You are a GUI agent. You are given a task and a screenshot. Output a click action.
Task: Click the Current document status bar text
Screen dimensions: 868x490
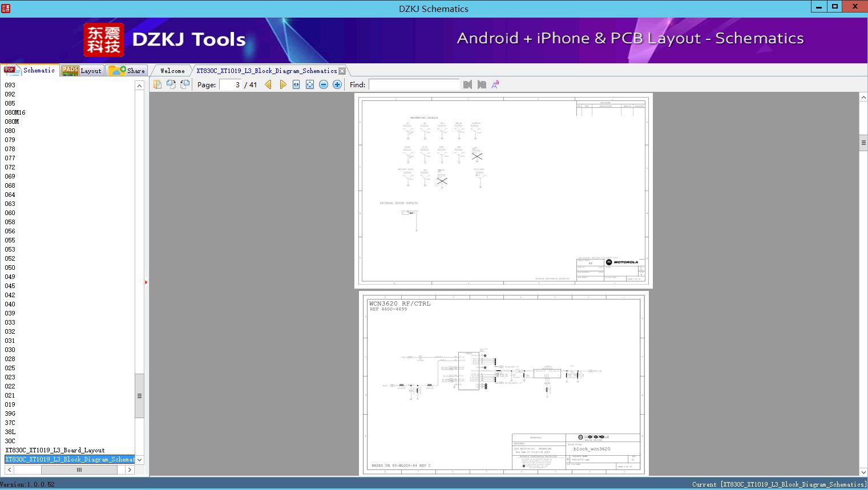[779, 484]
